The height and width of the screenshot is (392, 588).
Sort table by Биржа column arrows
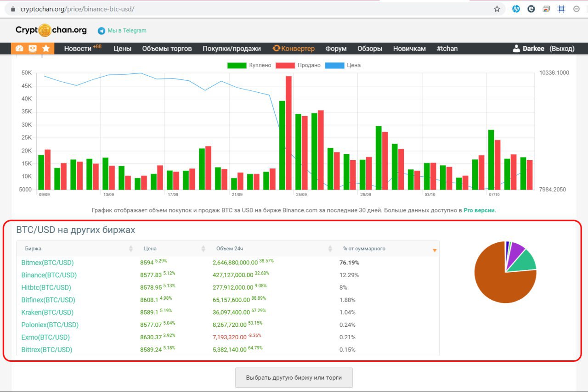pos(131,249)
